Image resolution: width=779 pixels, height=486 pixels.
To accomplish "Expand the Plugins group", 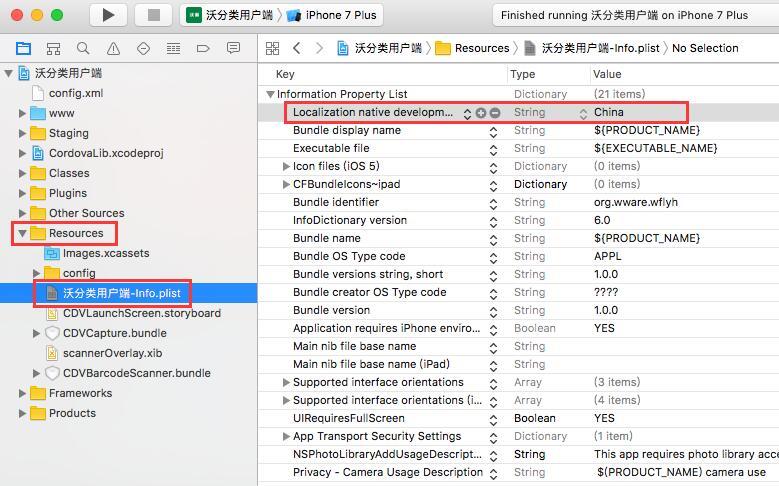I will (x=22, y=193).
